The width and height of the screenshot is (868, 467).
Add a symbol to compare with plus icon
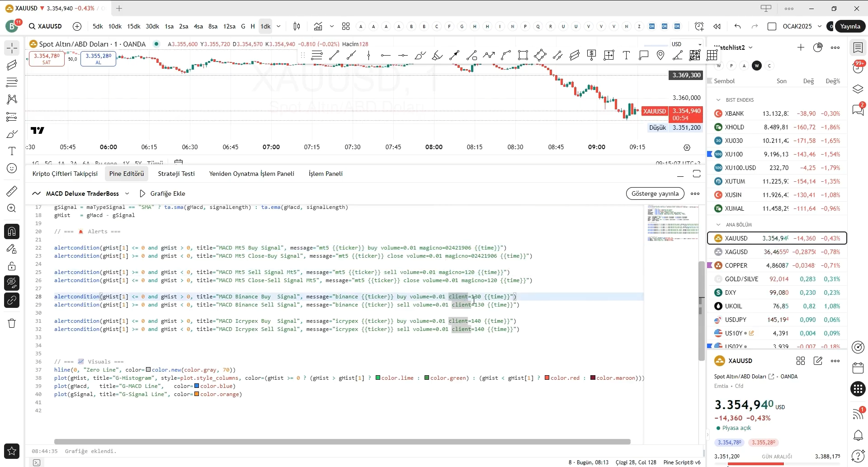(77, 26)
